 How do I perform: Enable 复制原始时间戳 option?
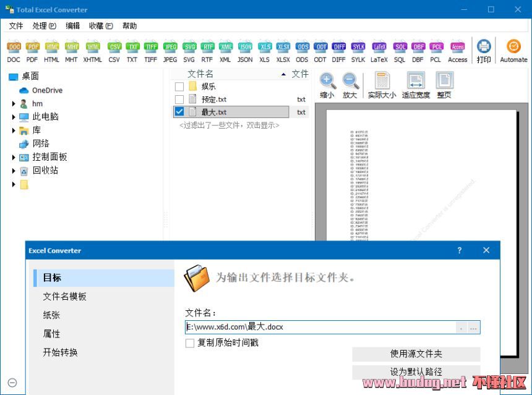(x=189, y=344)
